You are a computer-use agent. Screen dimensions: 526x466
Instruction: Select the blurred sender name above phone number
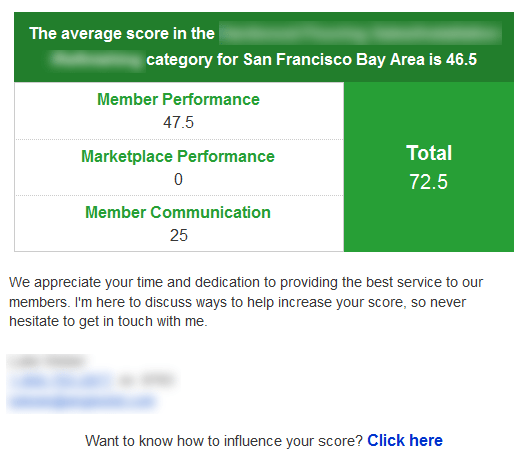(46, 361)
